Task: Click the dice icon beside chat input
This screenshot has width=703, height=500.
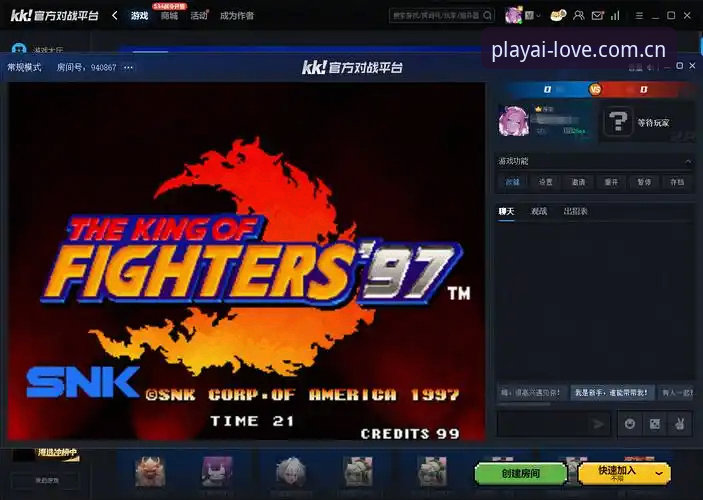Action: 655,424
